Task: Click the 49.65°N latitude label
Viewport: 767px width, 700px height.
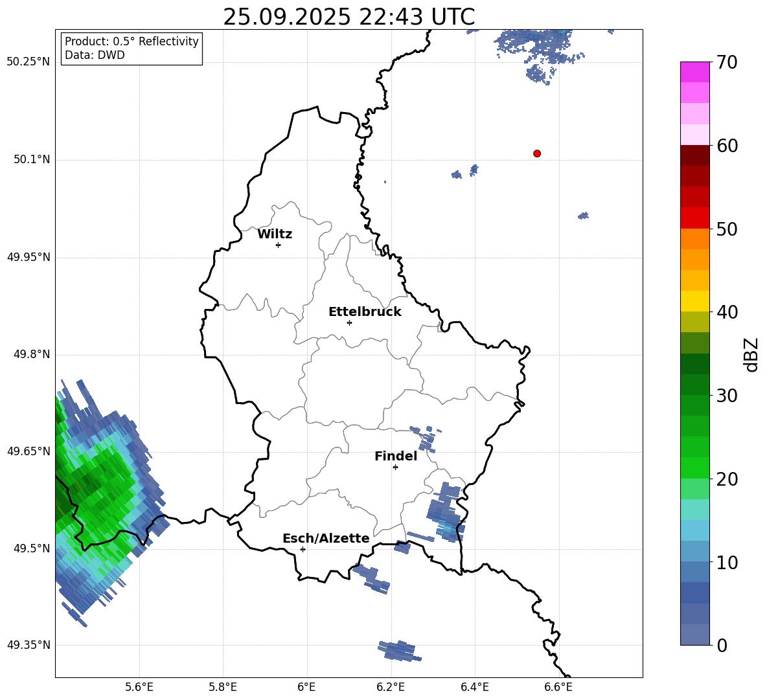Action: [x=29, y=451]
